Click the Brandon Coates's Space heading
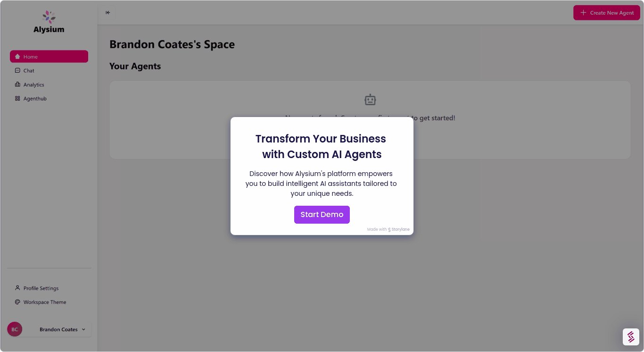Screen dimensions: 644x352 click(172, 45)
